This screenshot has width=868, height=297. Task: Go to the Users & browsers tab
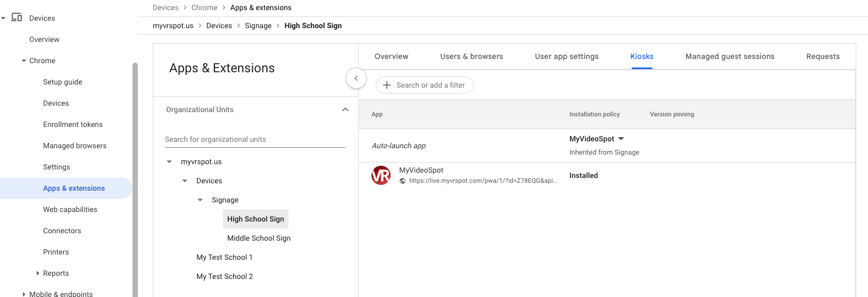tap(471, 56)
